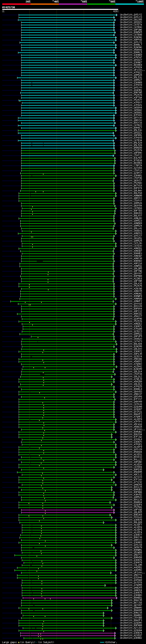
Task: Select the UniRef100_Q9FUW6 label
Action: (x=131, y=30)
